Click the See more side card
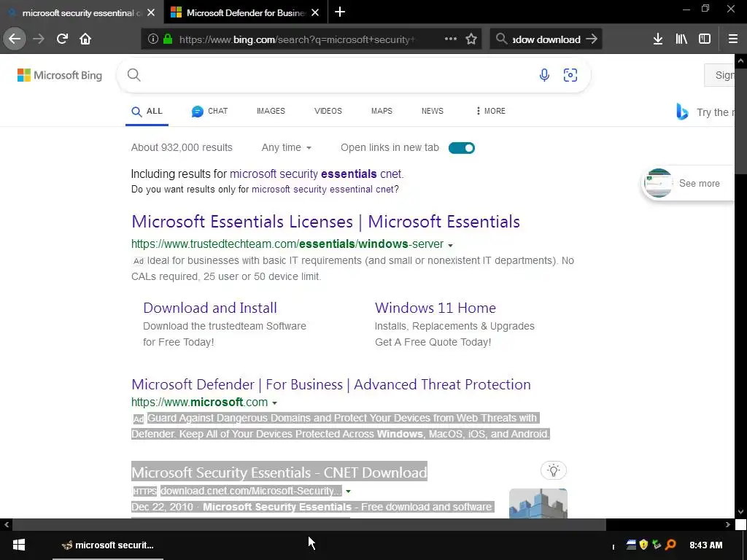 (x=687, y=183)
